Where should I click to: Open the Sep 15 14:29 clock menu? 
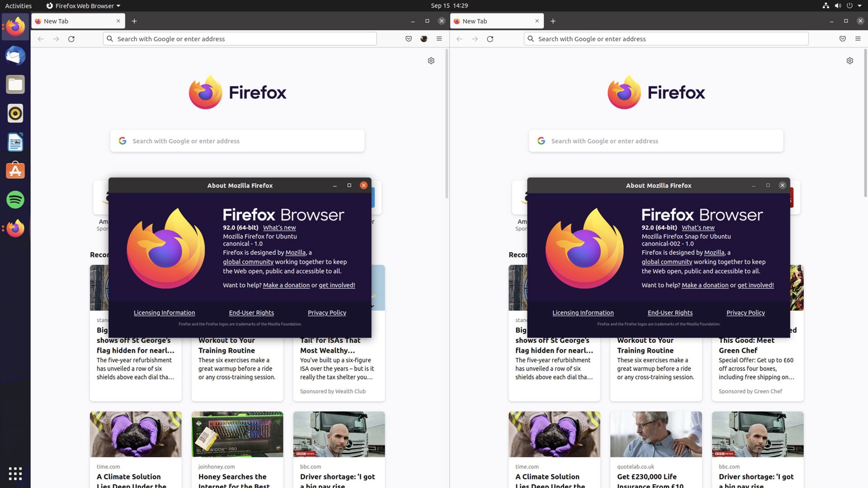pyautogui.click(x=449, y=5)
